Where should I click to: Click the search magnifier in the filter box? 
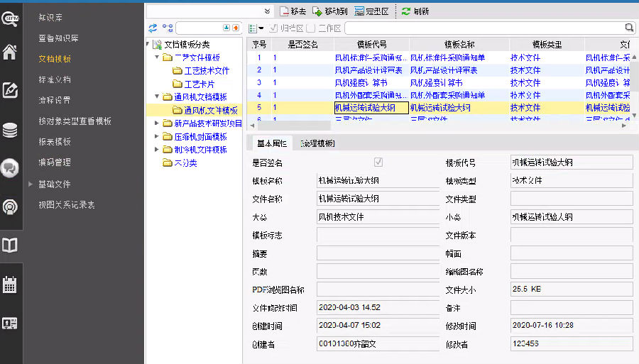[629, 28]
